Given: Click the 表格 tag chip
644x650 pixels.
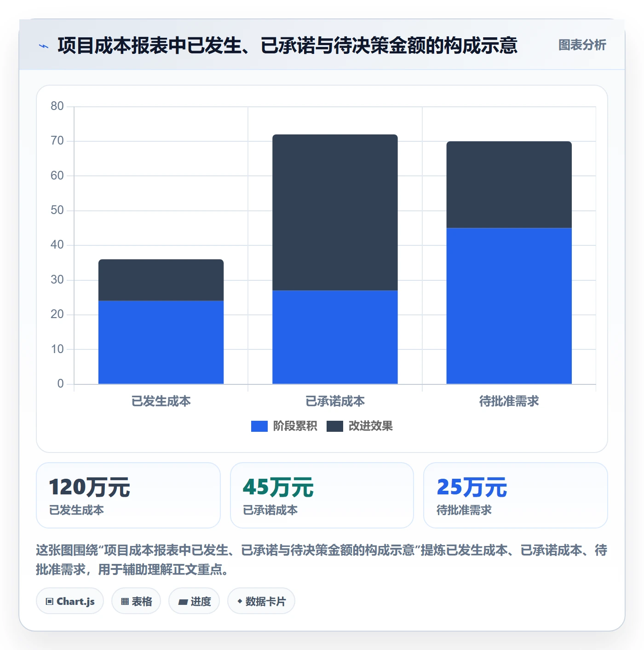Looking at the screenshot, I should (136, 601).
